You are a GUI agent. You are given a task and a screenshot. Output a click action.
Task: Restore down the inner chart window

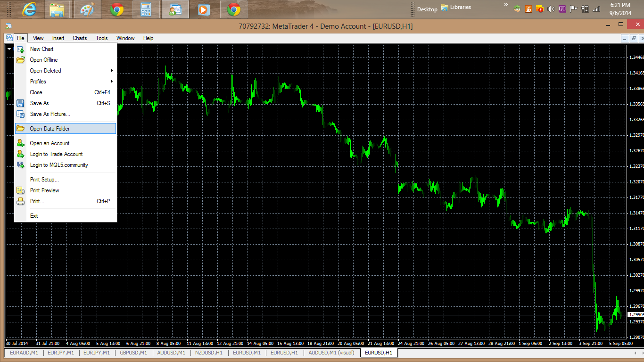[x=634, y=38]
